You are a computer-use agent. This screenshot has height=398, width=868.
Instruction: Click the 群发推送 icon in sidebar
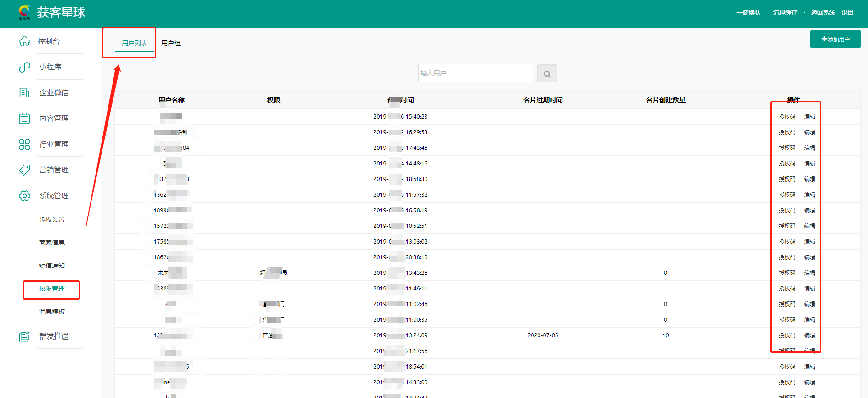[24, 336]
